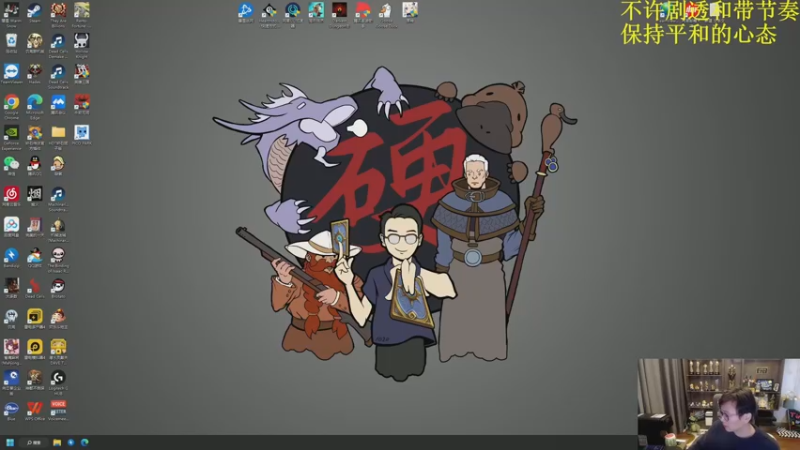
Task: Open the Blue microphone software shortcut
Action: coord(11,408)
